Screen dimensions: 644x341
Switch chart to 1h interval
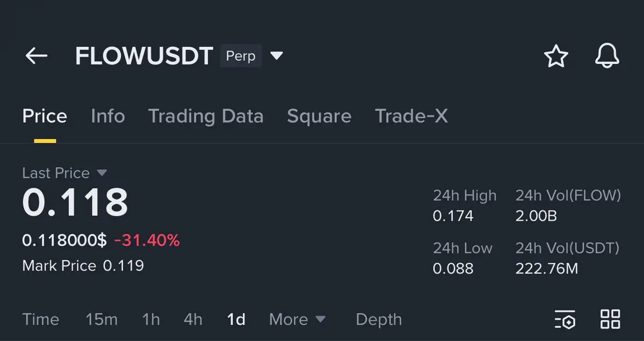pos(151,320)
